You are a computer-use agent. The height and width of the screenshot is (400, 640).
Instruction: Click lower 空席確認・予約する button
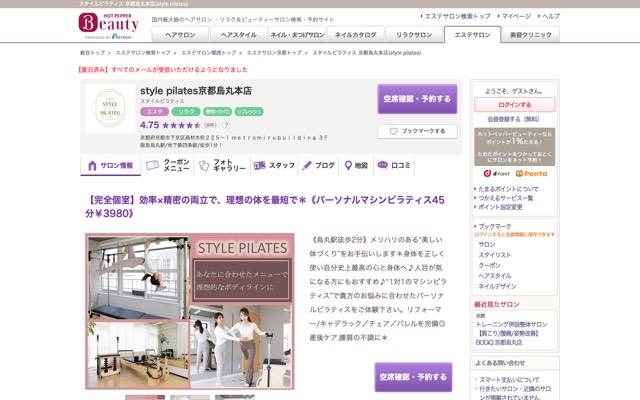click(x=413, y=377)
